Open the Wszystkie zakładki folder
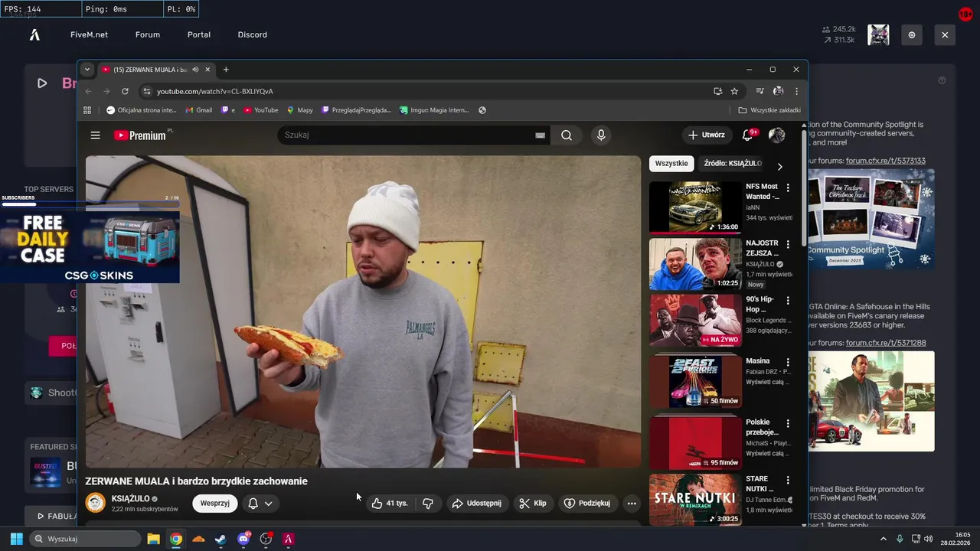This screenshot has width=980, height=551. pyautogui.click(x=769, y=110)
